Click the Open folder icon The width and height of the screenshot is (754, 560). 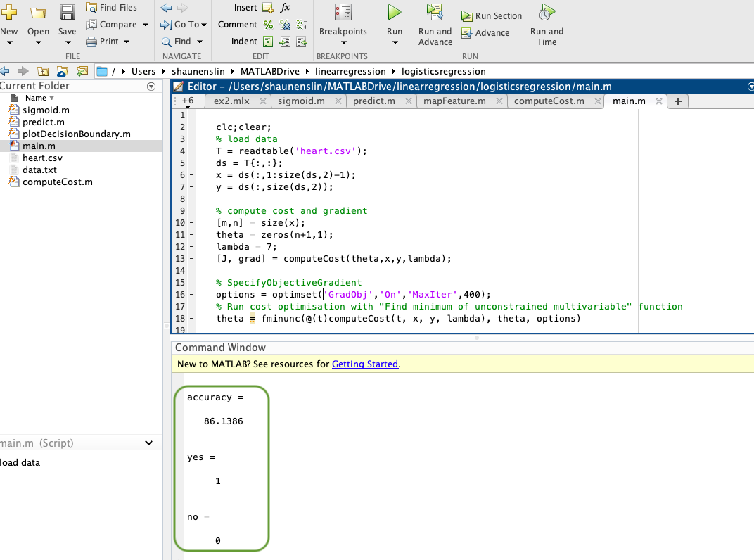pos(38,13)
